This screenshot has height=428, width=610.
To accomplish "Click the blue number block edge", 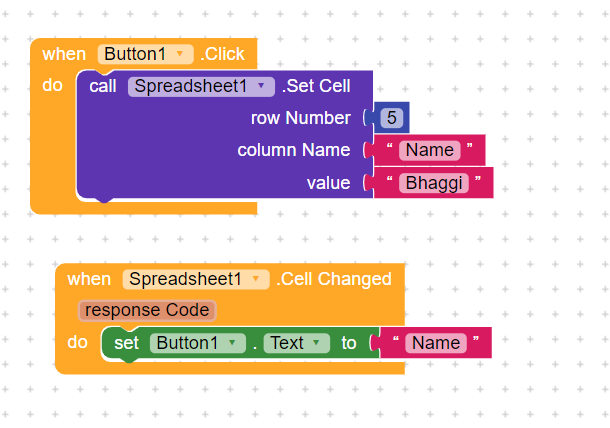I will coord(374,118).
